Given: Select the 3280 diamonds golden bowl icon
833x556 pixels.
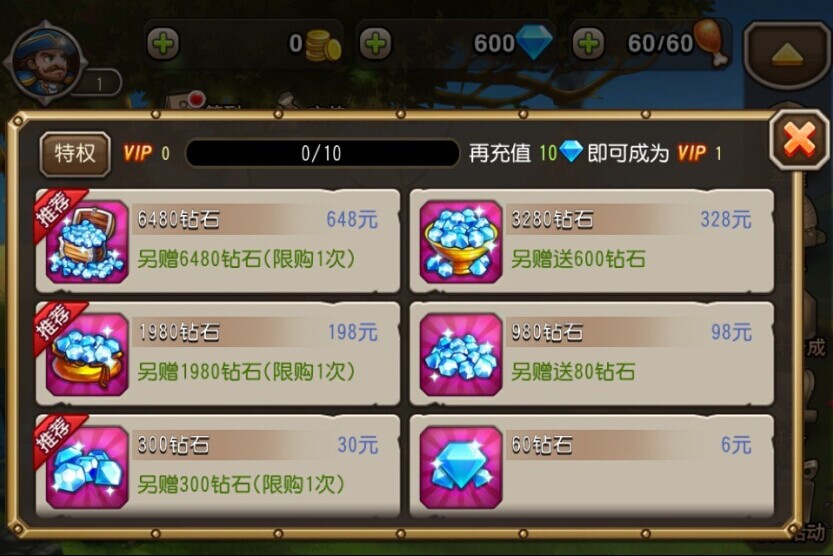Looking at the screenshot, I should click(x=461, y=242).
